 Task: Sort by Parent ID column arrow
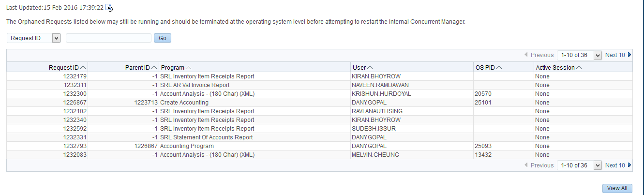tap(155, 68)
